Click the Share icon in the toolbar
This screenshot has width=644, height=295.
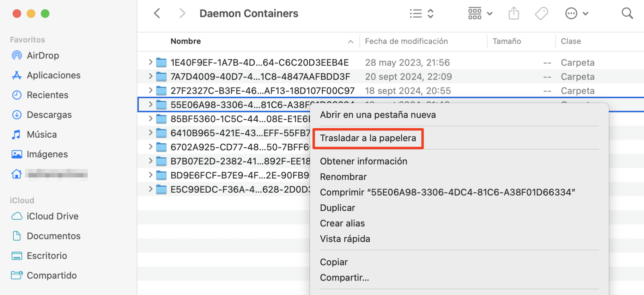(514, 13)
